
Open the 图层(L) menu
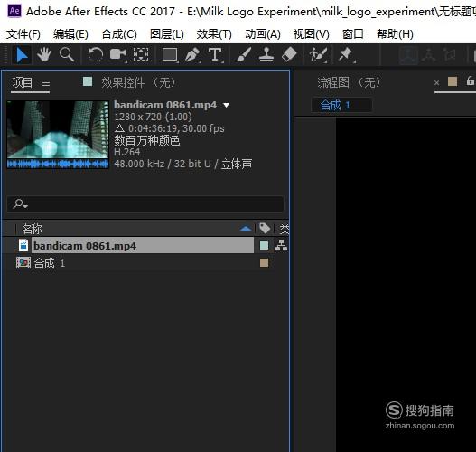(x=167, y=34)
